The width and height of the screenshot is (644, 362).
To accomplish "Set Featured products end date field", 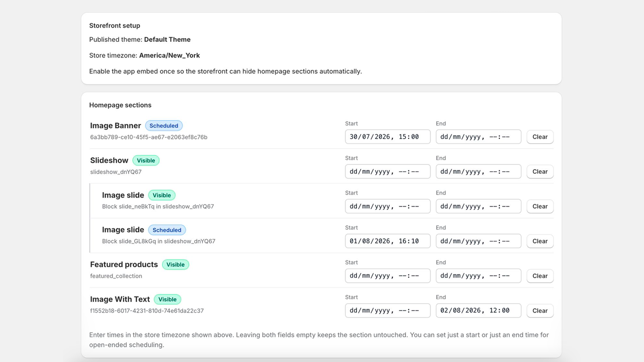I will [x=479, y=276].
